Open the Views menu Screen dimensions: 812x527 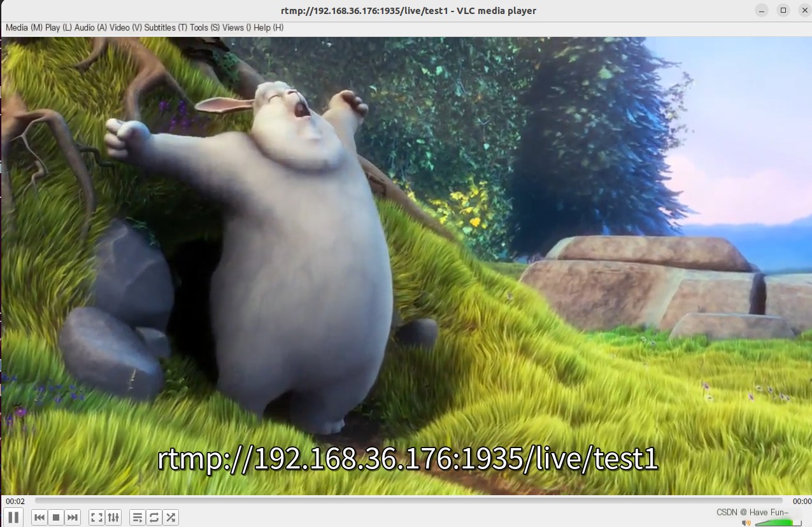tap(236, 28)
